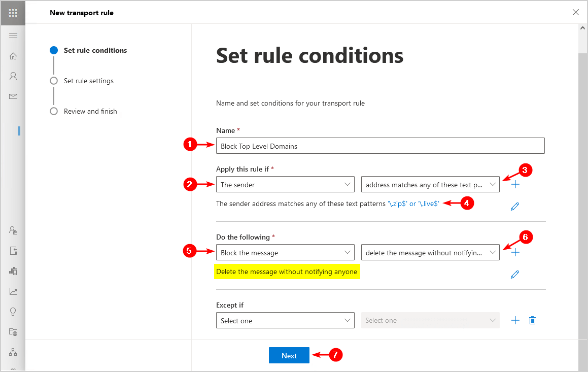Go to Home in left sidebar
The image size is (588, 372).
pos(13,56)
